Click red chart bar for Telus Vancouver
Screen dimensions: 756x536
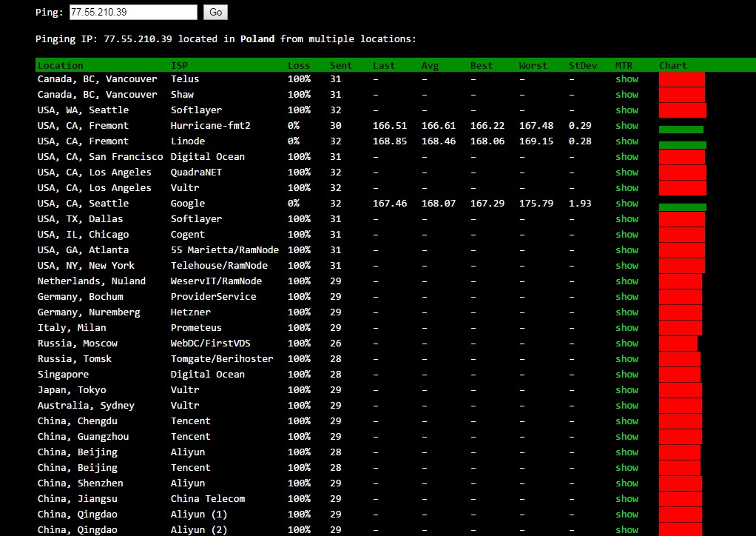681,79
